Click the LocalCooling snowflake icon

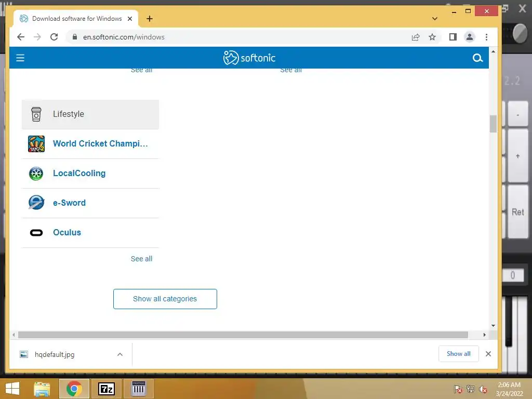tap(36, 174)
